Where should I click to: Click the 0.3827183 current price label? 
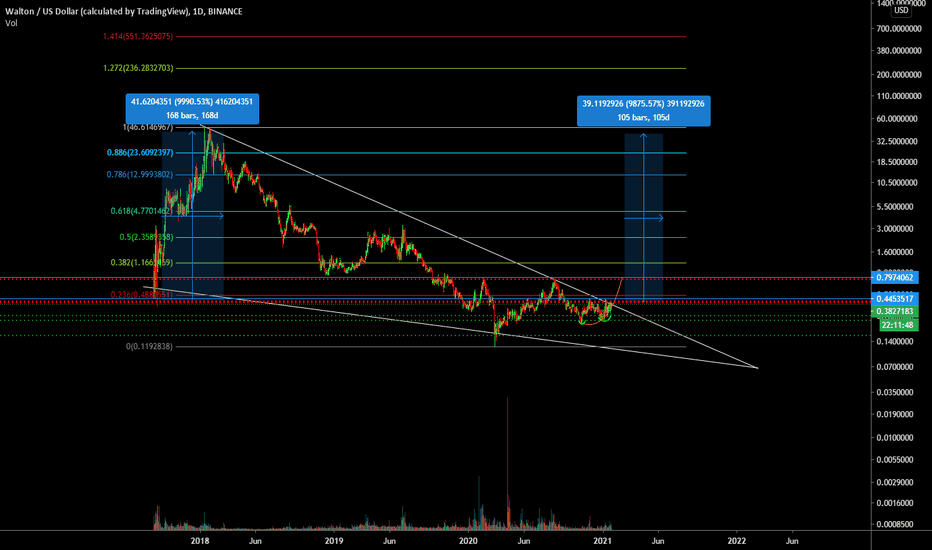pyautogui.click(x=895, y=311)
